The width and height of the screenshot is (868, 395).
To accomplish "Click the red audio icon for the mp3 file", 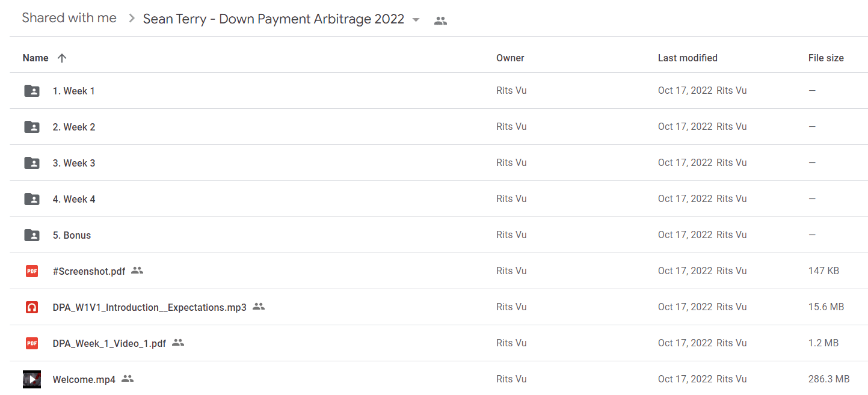I will [x=32, y=307].
